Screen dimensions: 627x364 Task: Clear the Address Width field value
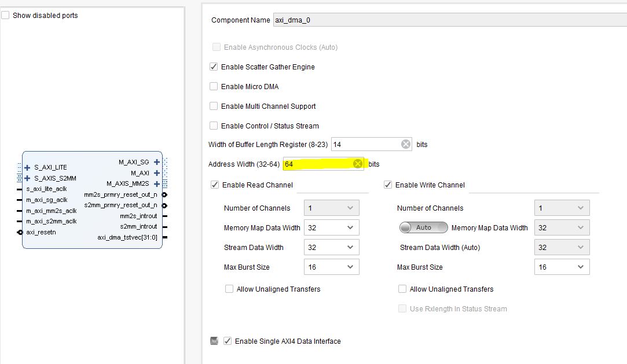coord(357,164)
